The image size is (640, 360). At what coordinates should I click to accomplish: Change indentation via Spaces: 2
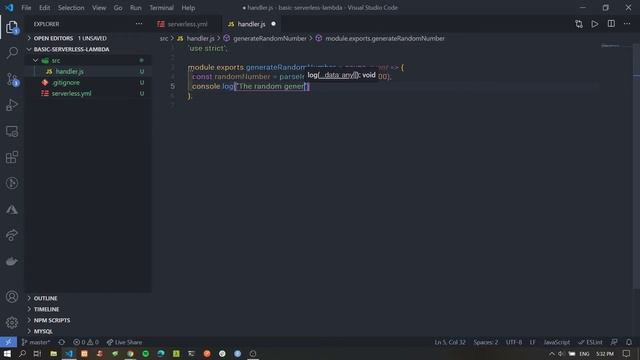tap(486, 342)
